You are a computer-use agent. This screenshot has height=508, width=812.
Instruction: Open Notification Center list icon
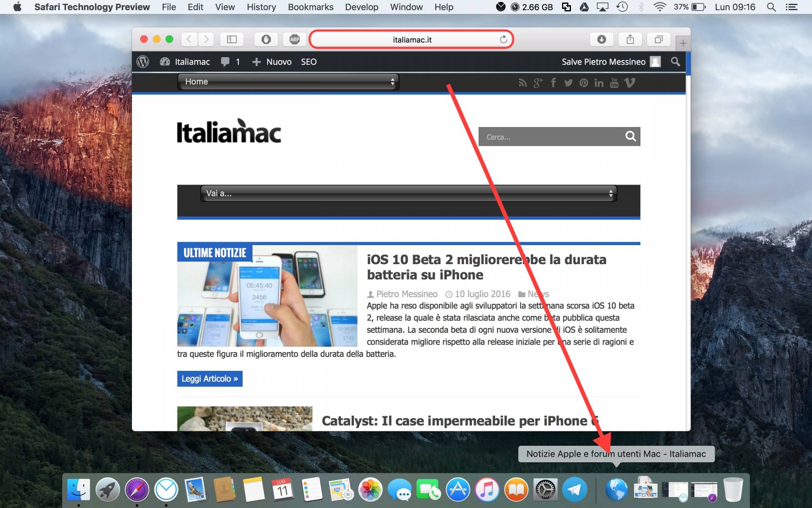[792, 7]
